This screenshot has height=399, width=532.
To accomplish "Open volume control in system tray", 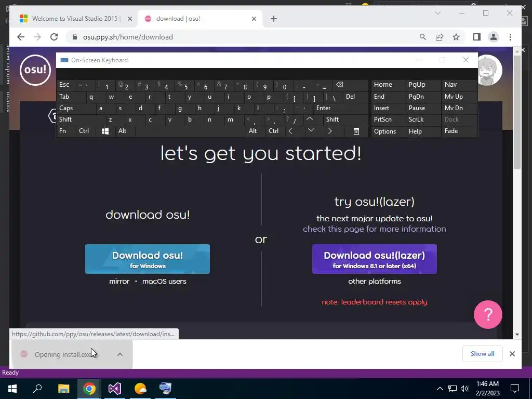I will pos(464,389).
